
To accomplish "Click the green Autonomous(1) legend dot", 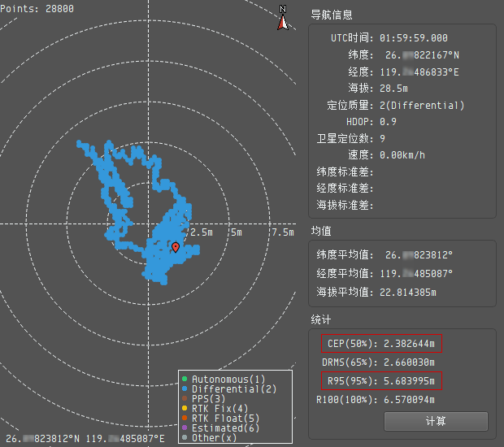I will (x=185, y=380).
